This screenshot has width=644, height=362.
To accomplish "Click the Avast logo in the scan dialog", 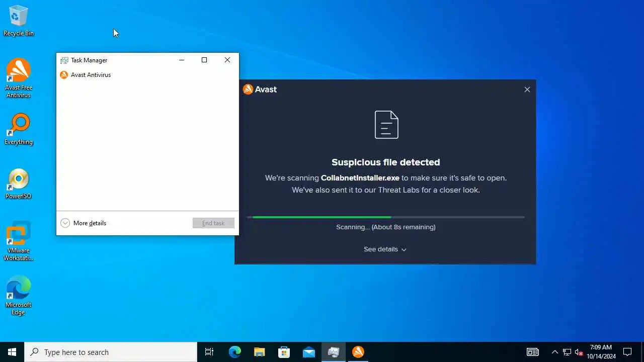I will tap(260, 89).
